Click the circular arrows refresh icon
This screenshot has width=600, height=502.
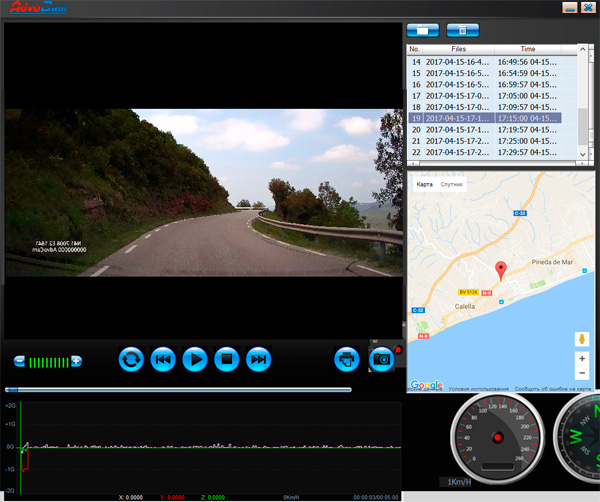click(132, 358)
